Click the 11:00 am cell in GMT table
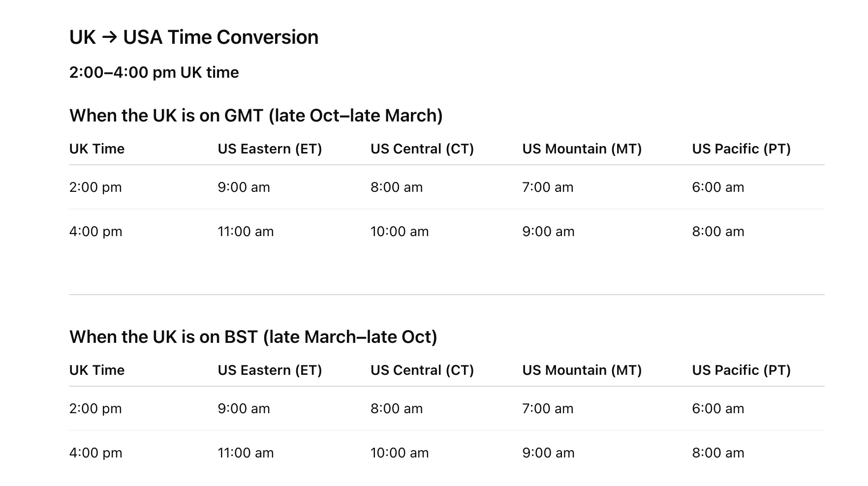The height and width of the screenshot is (486, 868). click(246, 232)
